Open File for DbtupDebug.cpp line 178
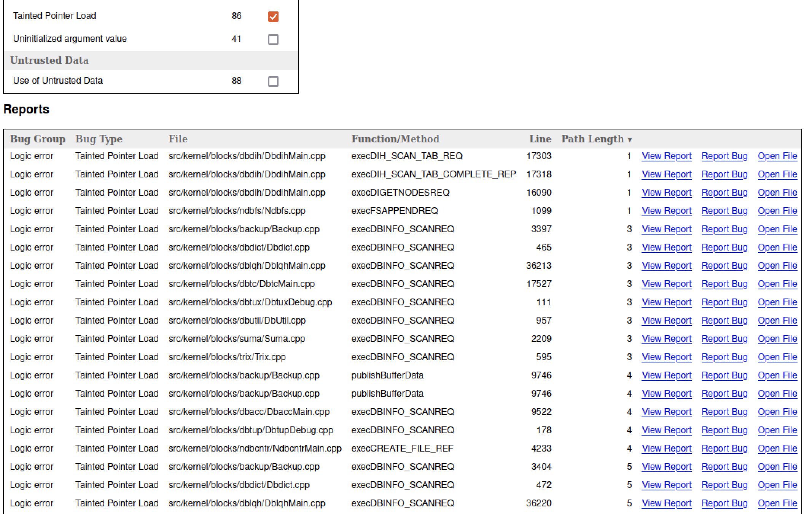812x514 pixels. point(777,430)
